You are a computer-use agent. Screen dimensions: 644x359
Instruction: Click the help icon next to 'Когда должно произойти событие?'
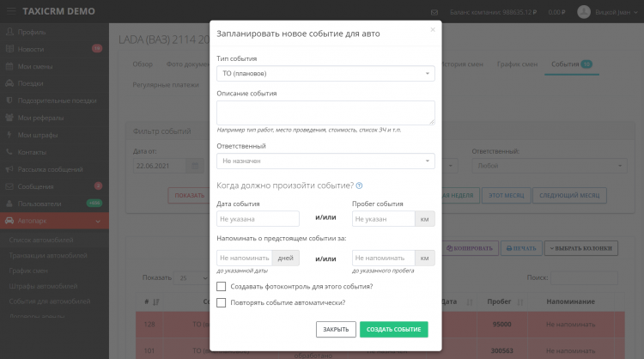(x=359, y=186)
